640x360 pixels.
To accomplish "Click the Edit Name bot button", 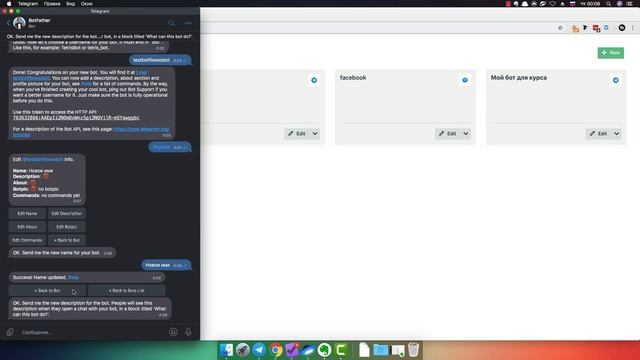I will (27, 213).
